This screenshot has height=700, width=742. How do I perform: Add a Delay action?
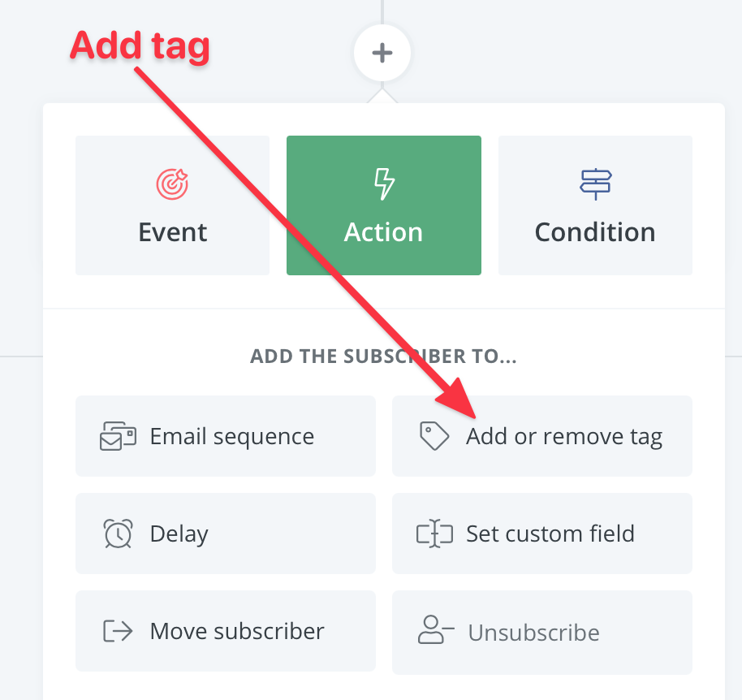click(x=226, y=534)
